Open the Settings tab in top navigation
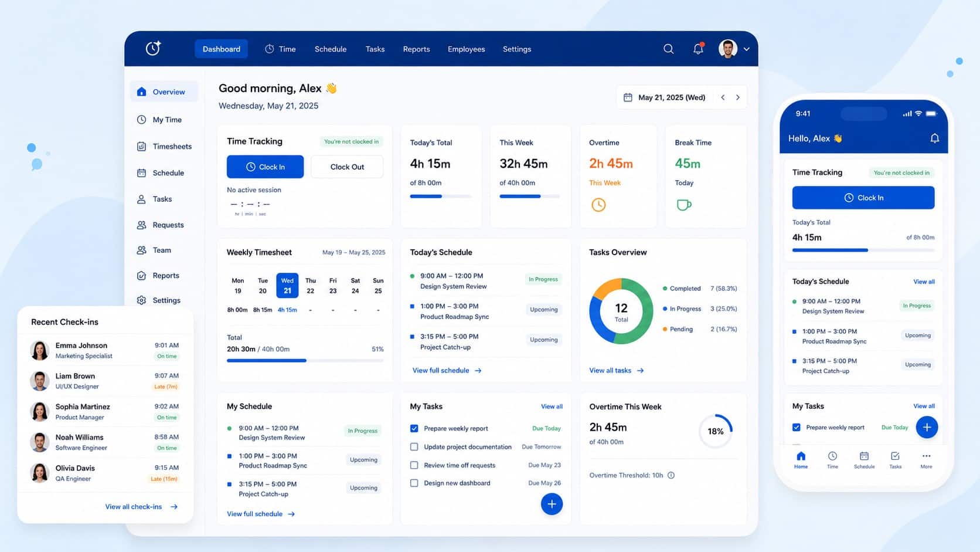 [517, 49]
